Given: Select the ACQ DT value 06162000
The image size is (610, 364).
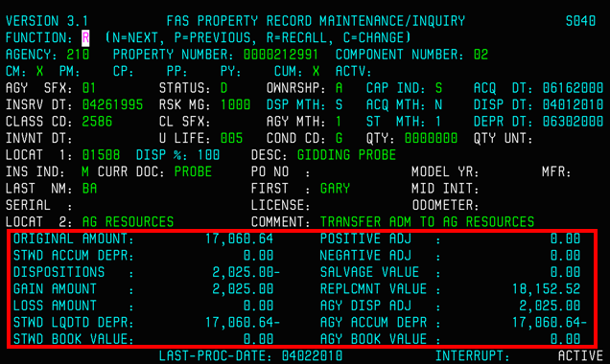Looking at the screenshot, I should click(x=573, y=88).
